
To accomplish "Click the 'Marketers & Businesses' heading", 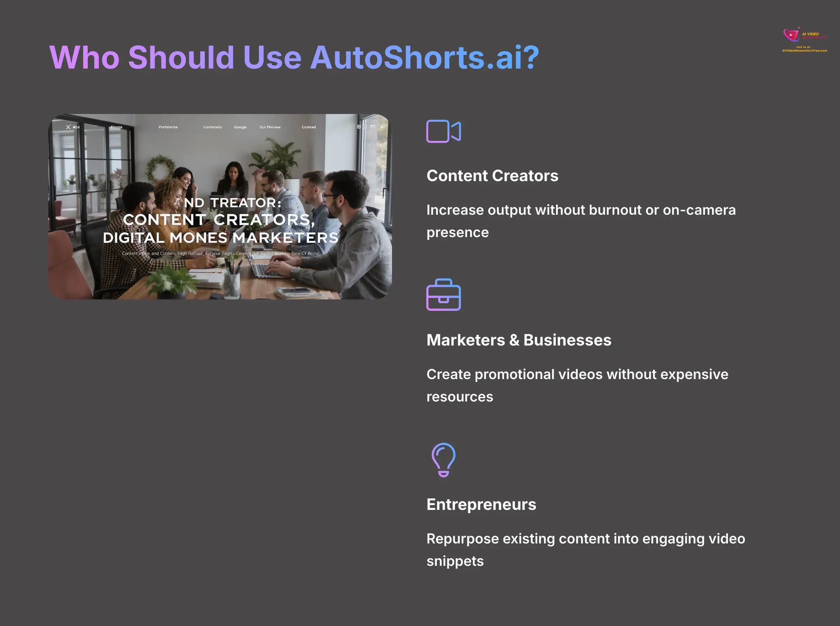I will tap(519, 340).
